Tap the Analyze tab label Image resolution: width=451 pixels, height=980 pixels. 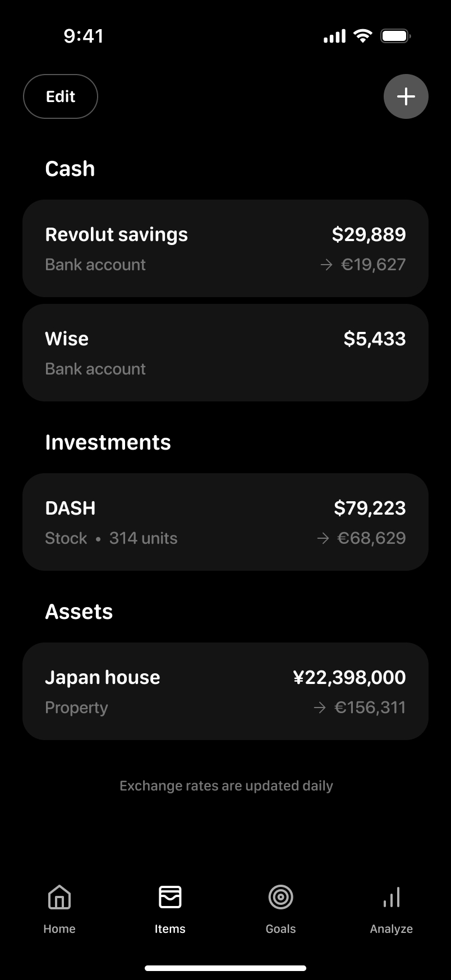point(391,929)
